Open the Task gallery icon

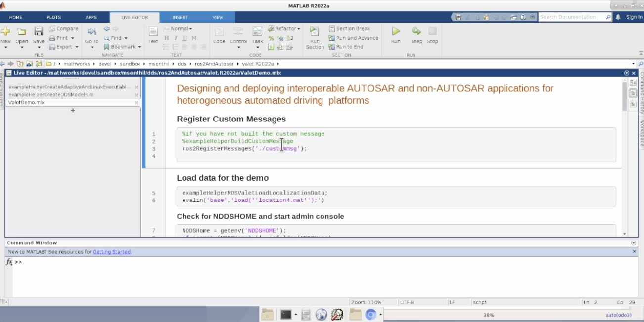pyautogui.click(x=257, y=31)
